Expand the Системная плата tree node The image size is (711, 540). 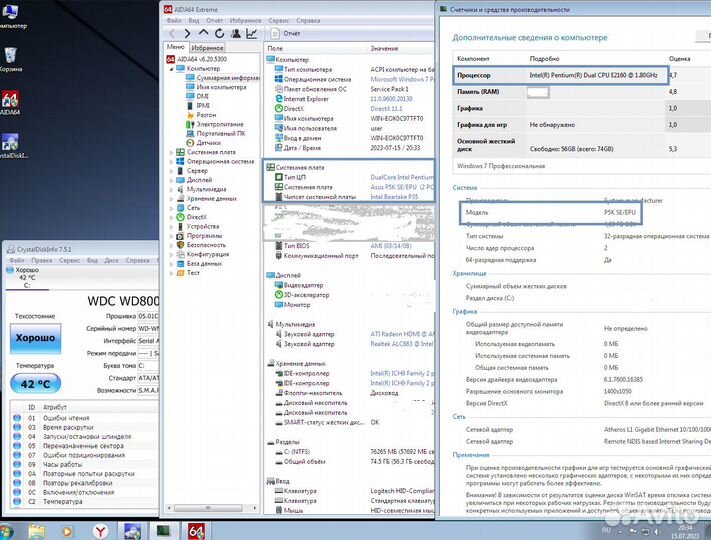click(x=170, y=151)
